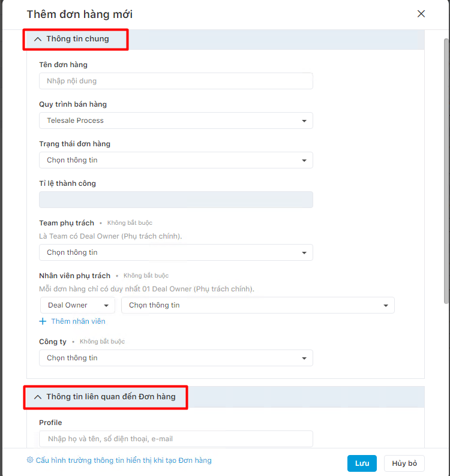The width and height of the screenshot is (450, 476).
Task: Click the dialog's vertical scrollbar
Action: pyautogui.click(x=446, y=171)
